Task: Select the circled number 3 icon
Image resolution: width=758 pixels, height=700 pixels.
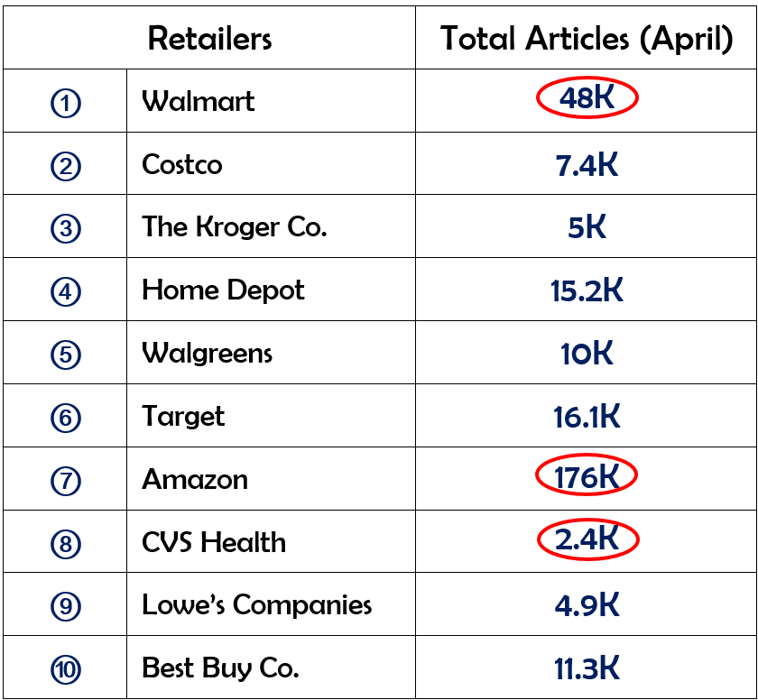Action: click(x=66, y=228)
